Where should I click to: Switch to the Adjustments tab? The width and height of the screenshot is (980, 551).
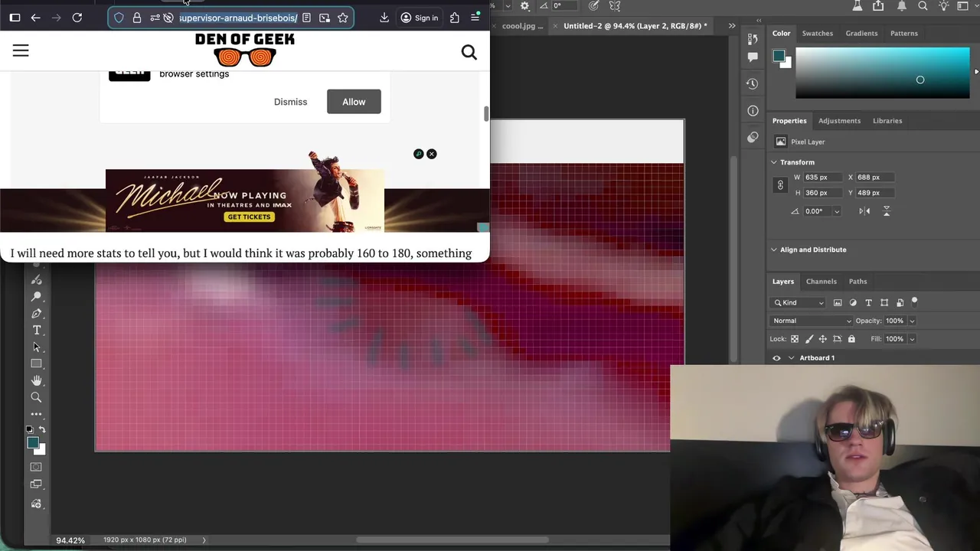[839, 121]
